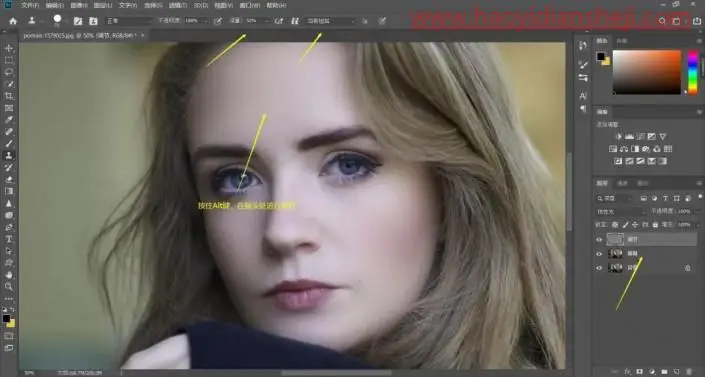Select the Zoom magnifier tool
705x377 pixels.
pos(9,287)
